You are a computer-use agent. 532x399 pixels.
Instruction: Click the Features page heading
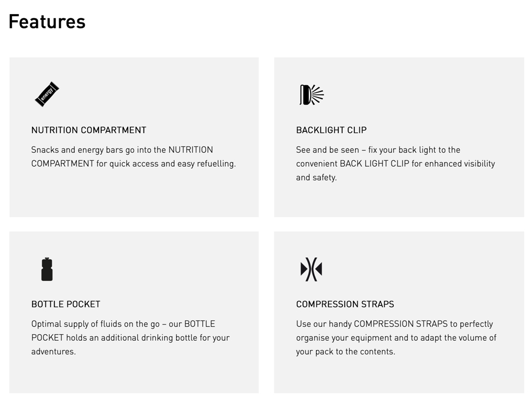47,22
